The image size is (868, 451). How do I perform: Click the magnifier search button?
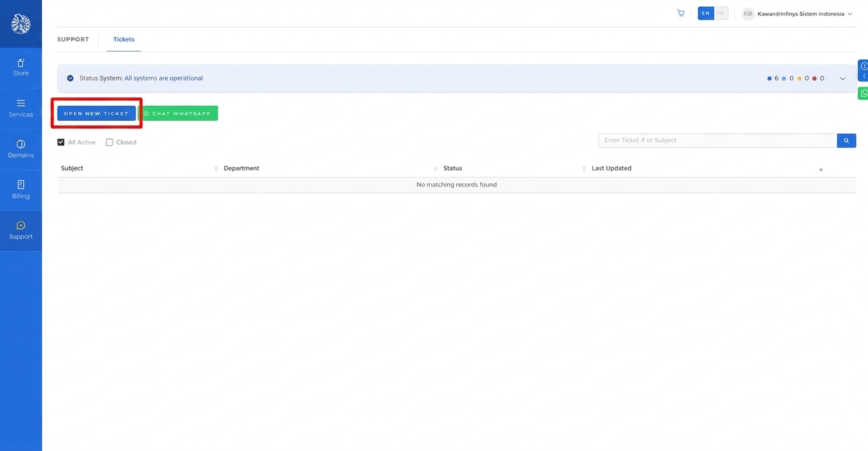pyautogui.click(x=847, y=140)
